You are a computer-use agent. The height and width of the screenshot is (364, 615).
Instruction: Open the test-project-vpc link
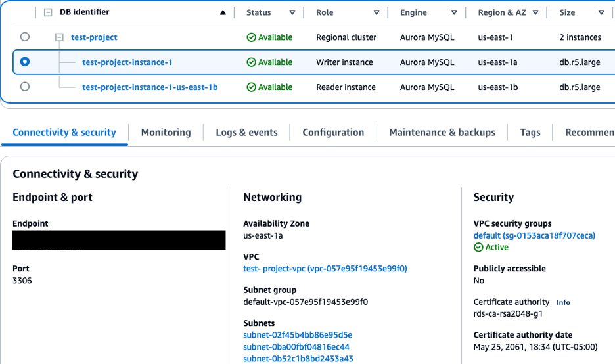coord(325,269)
